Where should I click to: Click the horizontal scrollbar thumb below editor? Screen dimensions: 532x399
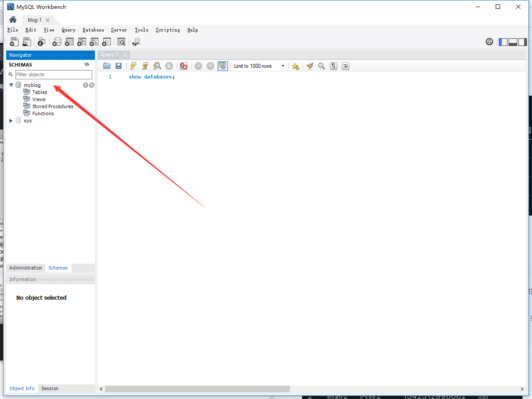(x=197, y=389)
